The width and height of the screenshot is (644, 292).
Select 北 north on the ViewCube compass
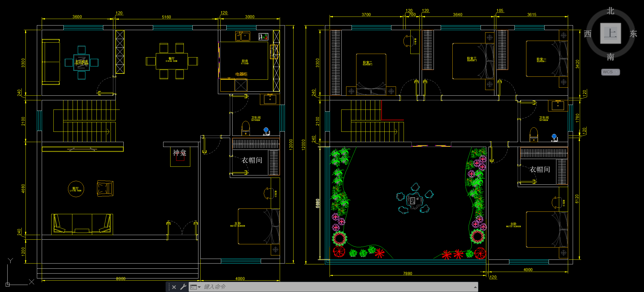pyautogui.click(x=610, y=11)
